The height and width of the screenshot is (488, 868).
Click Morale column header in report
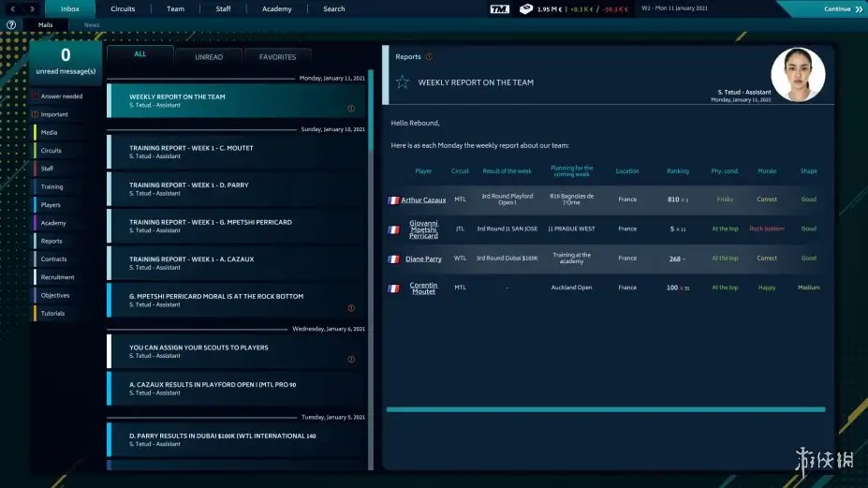point(767,171)
